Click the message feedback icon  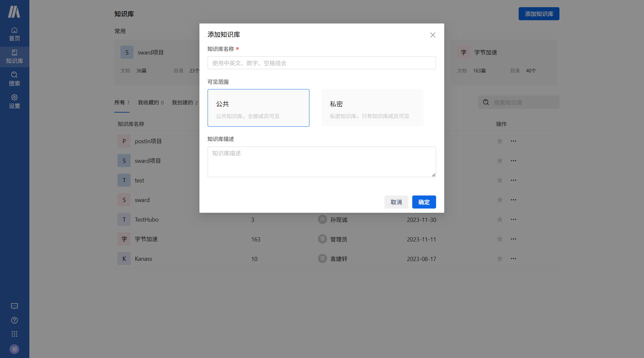pyautogui.click(x=14, y=306)
